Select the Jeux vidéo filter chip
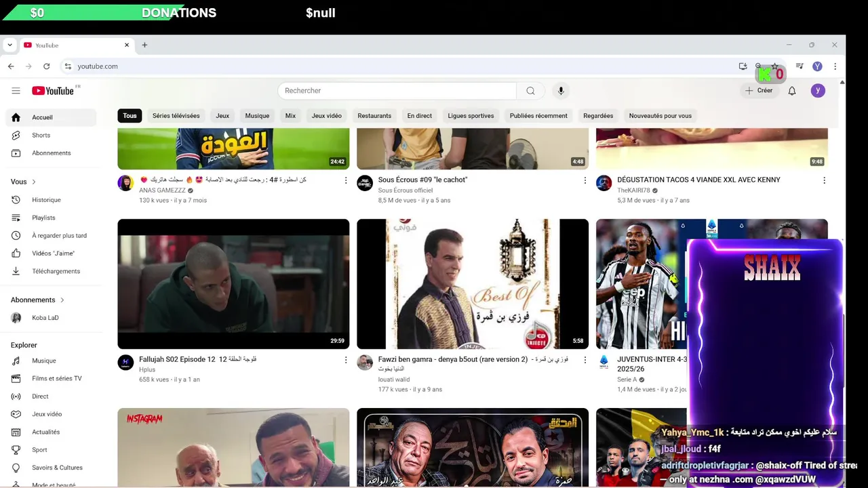The image size is (868, 488). coord(327,116)
